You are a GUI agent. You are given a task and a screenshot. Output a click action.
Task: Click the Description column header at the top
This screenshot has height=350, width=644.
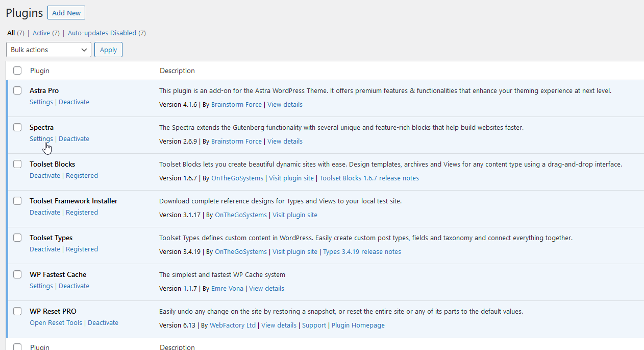point(177,71)
